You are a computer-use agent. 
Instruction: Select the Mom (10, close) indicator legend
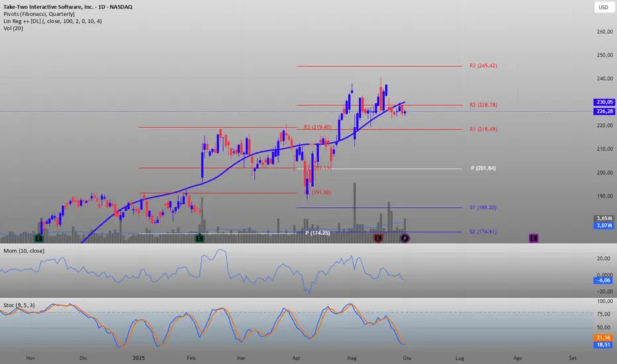point(24,251)
